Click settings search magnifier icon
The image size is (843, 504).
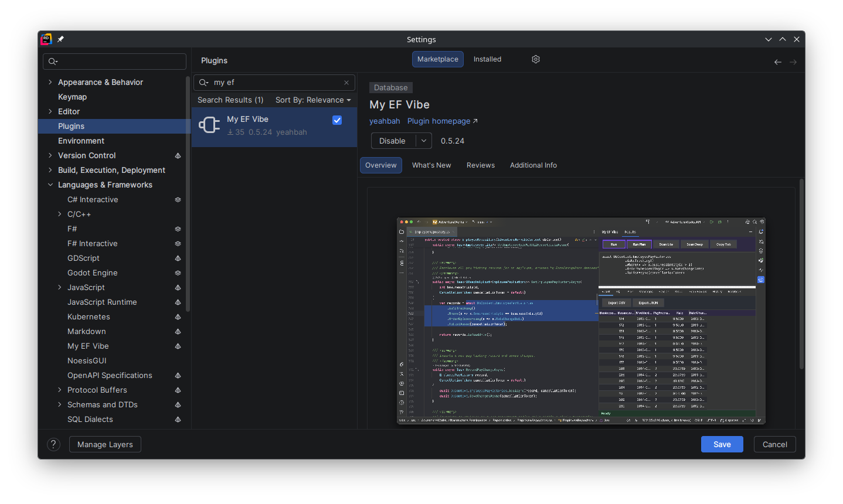tap(53, 62)
